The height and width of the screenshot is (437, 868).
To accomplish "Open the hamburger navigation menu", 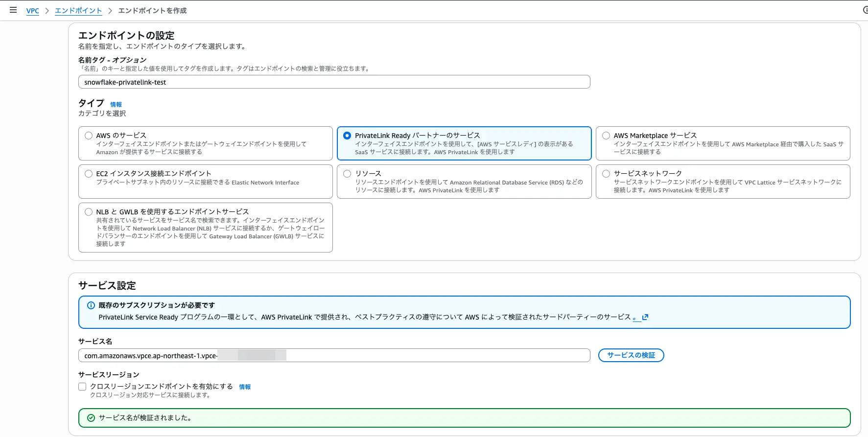I will [13, 10].
